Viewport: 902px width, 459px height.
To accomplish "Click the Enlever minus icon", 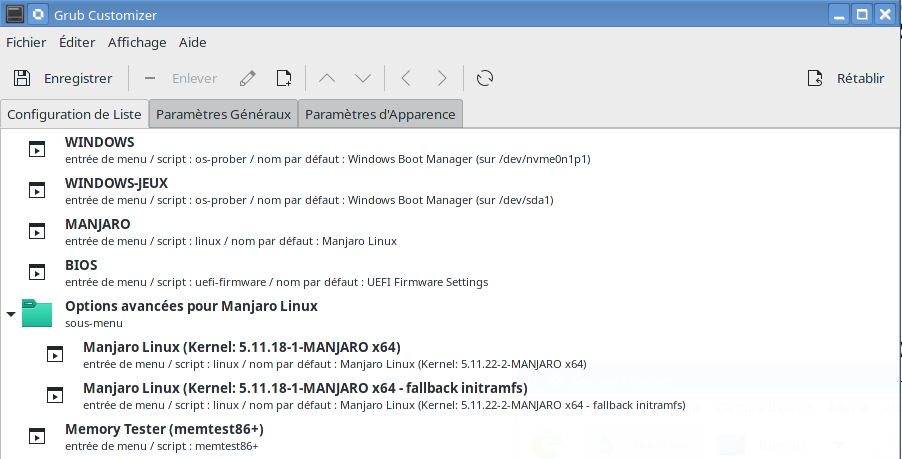I will [x=150, y=78].
